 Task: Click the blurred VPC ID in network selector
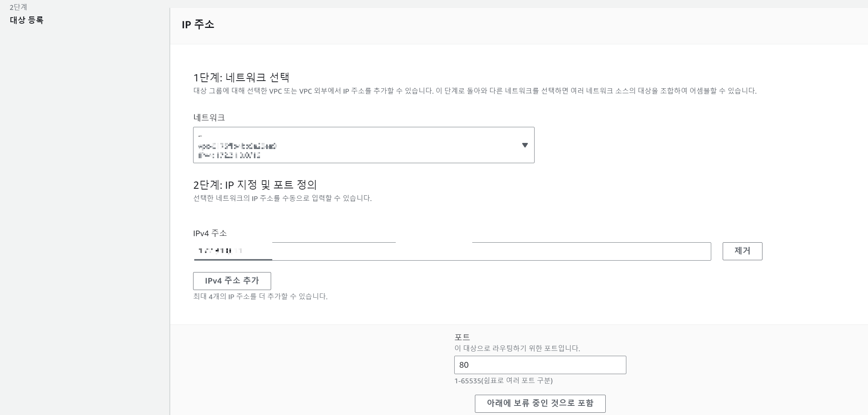(x=237, y=146)
